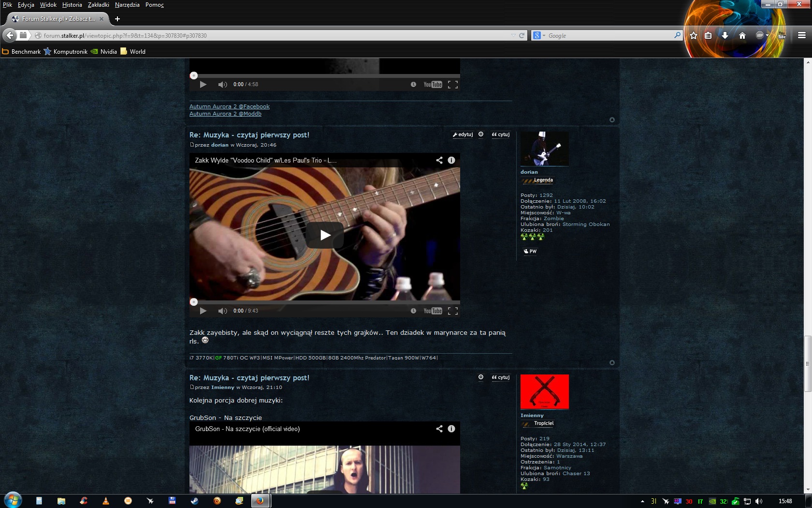Play Zakk Wylde video with center button
The image size is (812, 508).
(x=325, y=235)
